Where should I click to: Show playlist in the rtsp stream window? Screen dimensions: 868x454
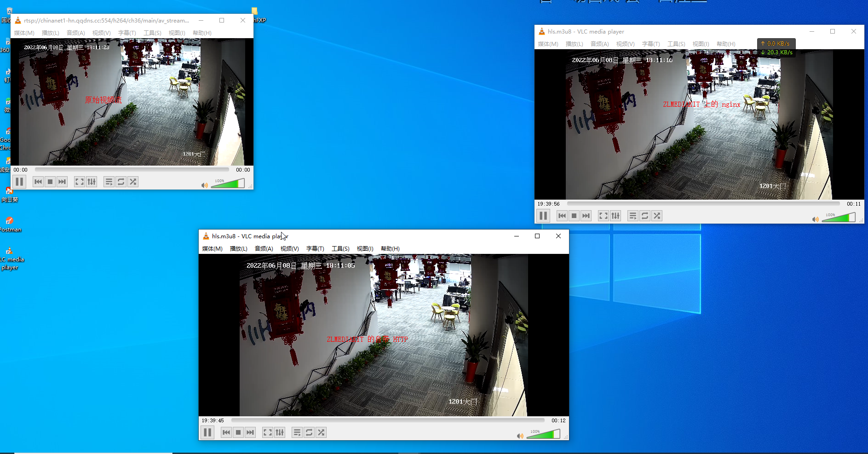click(x=109, y=182)
